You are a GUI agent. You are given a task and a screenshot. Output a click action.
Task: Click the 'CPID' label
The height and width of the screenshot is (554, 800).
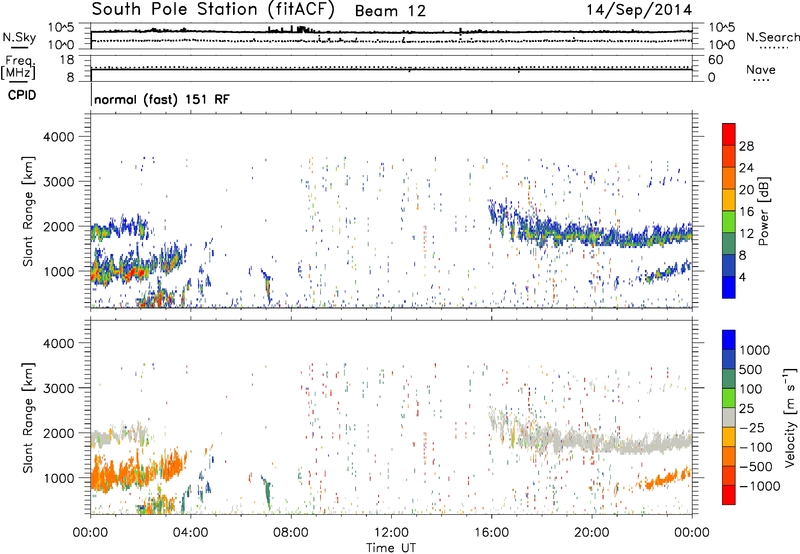22,95
